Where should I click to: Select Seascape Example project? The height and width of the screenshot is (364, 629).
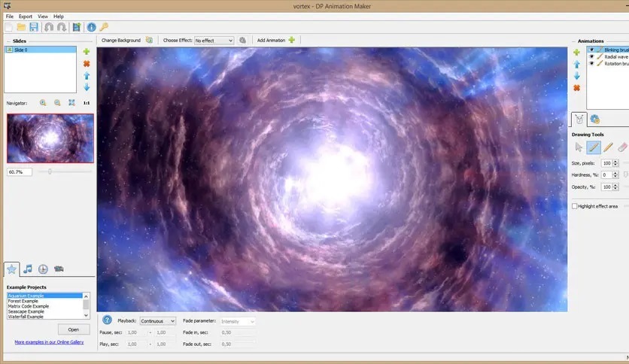tap(26, 311)
